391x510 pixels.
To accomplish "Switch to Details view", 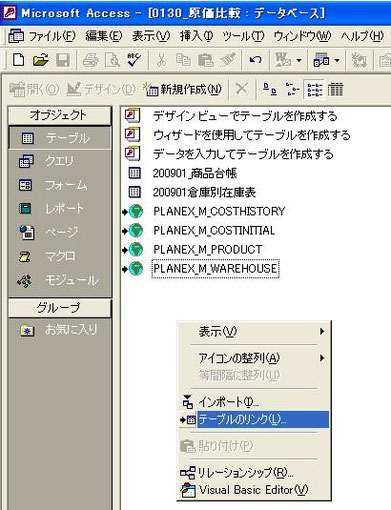I will [x=335, y=89].
